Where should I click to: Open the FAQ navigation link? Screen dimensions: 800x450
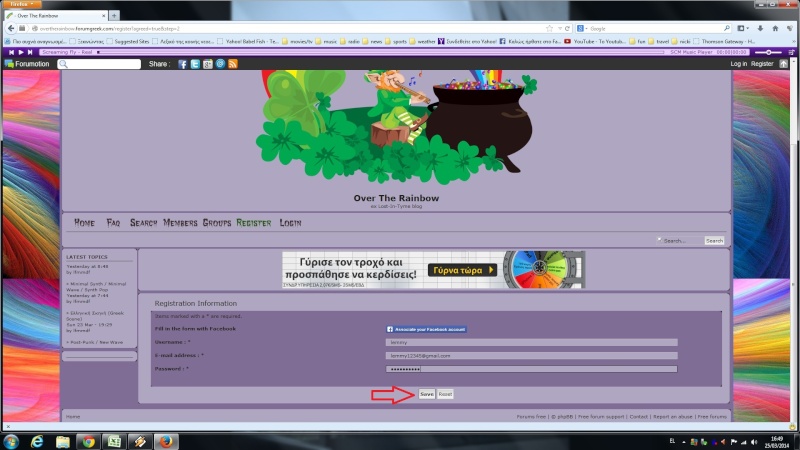pos(113,222)
